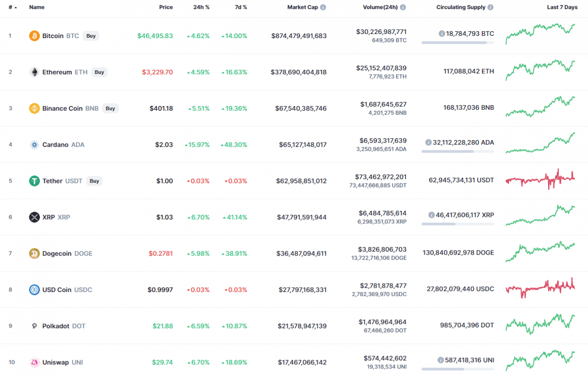This screenshot has width=588, height=375.
Task: Click the Uniswap logo icon
Action: (x=34, y=362)
